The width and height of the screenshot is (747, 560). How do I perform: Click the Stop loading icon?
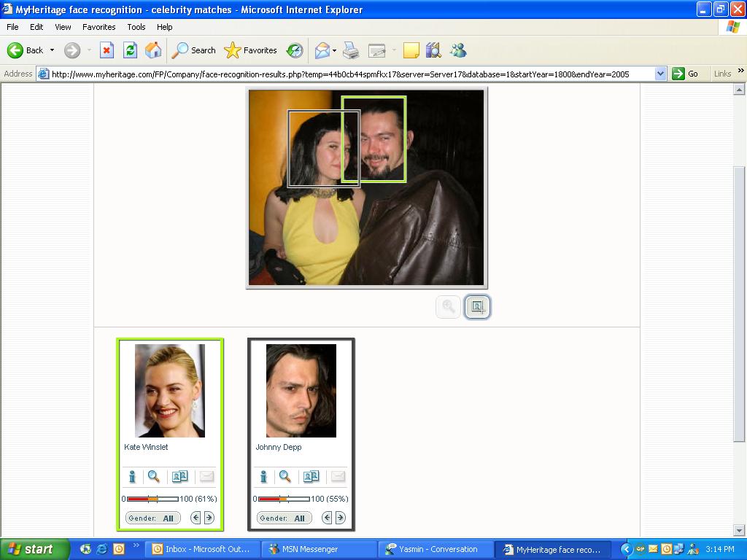point(107,50)
